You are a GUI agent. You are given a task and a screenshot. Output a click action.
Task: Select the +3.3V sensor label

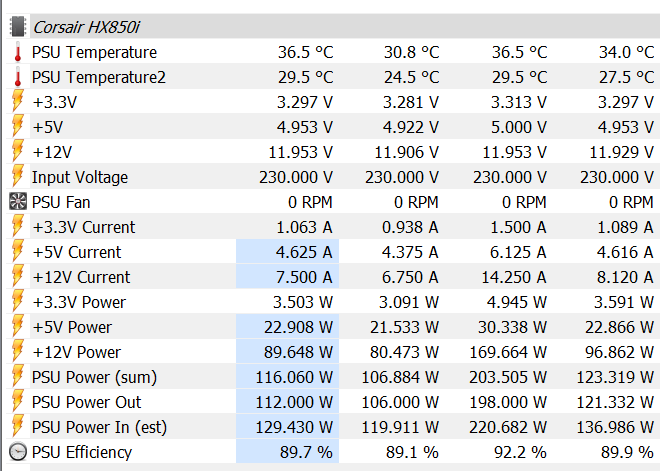(54, 102)
